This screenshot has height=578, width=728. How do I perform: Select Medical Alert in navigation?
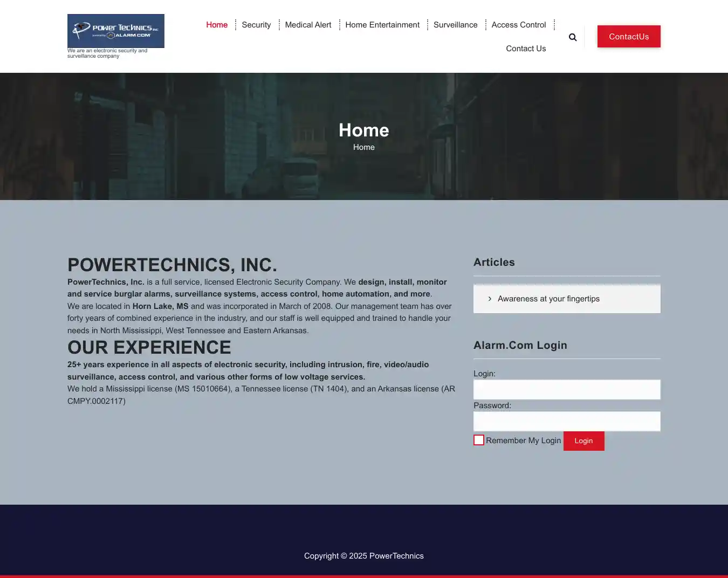[x=308, y=25]
